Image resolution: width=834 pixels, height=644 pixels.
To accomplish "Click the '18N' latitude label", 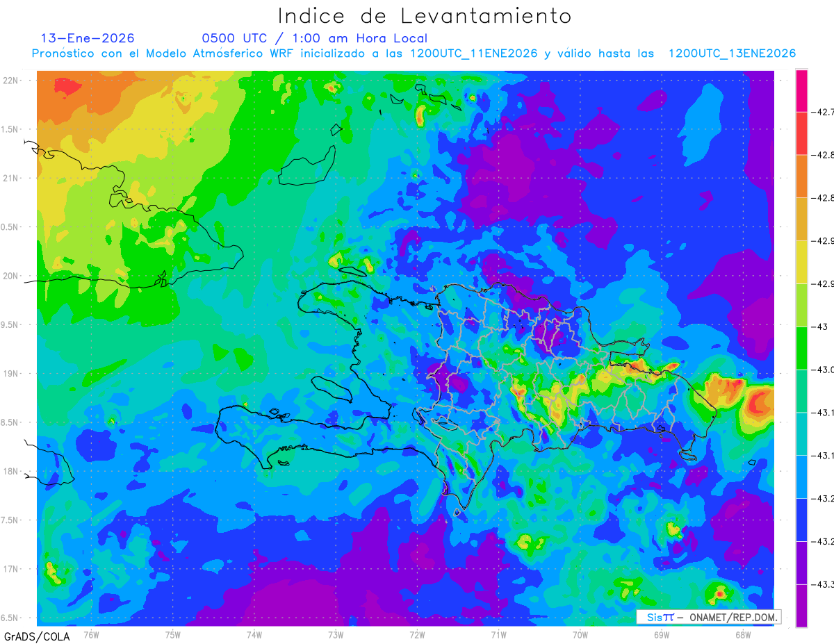I will [x=10, y=472].
